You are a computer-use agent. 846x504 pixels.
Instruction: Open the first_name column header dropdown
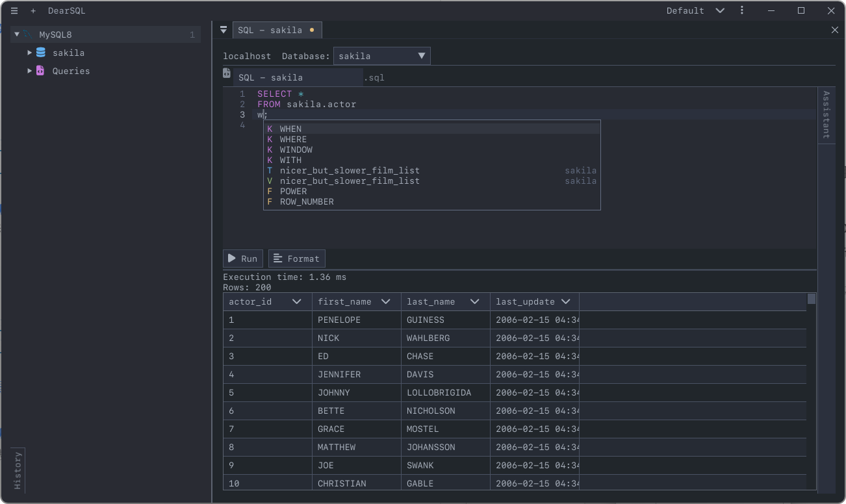click(386, 301)
